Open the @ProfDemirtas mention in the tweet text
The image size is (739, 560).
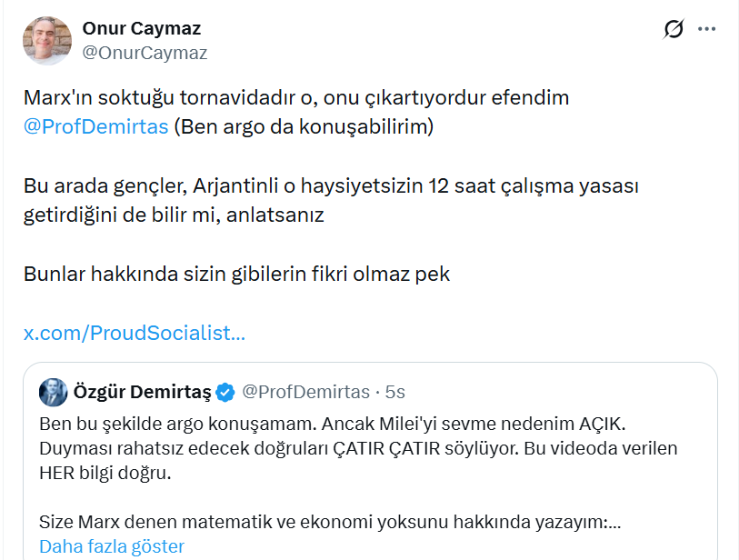pos(95,126)
